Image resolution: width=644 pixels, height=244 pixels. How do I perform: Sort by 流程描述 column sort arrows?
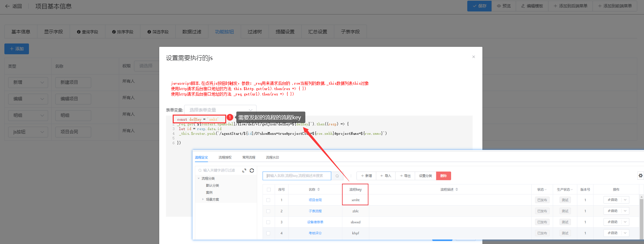457,190
